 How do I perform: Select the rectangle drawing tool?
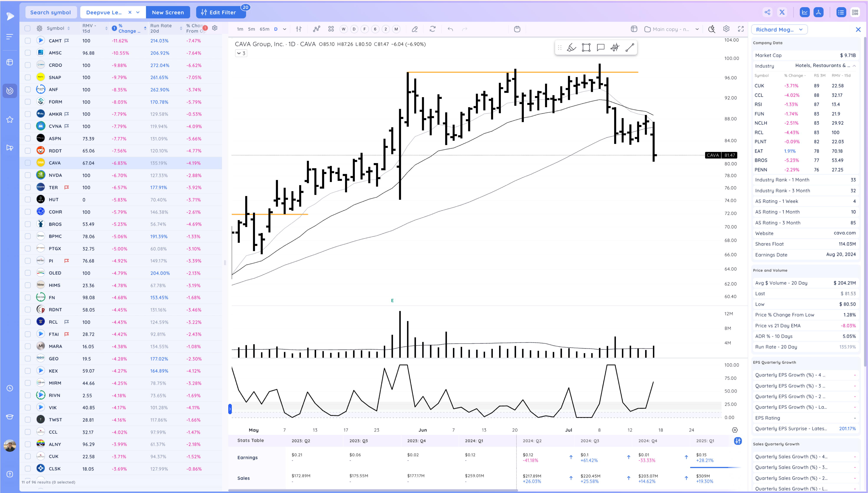[586, 48]
